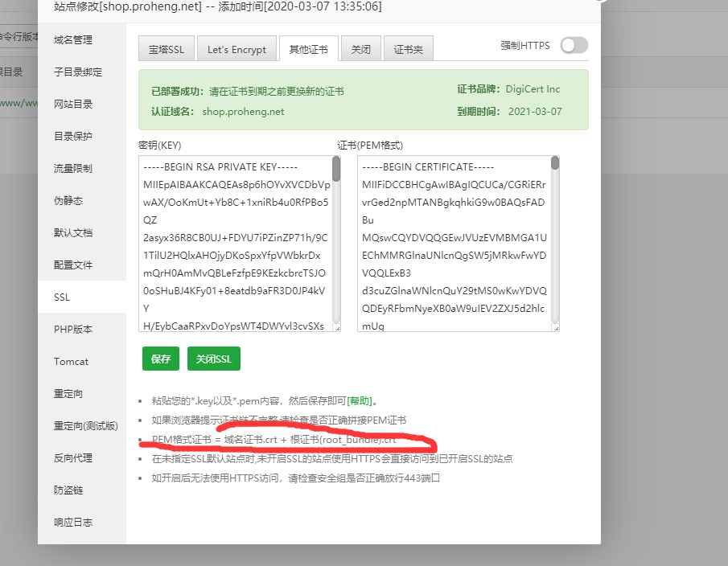Click the green 保存 button
Screen dimensions: 728x566
pyautogui.click(x=161, y=359)
